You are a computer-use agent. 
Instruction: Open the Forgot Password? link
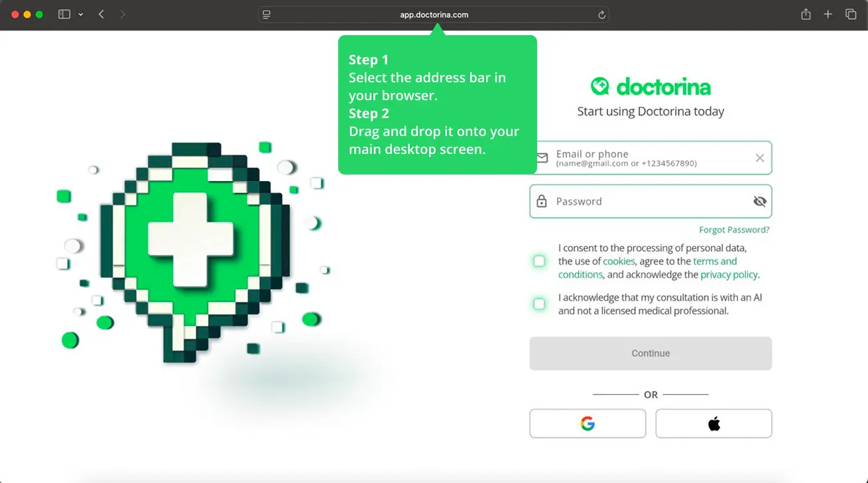point(734,230)
